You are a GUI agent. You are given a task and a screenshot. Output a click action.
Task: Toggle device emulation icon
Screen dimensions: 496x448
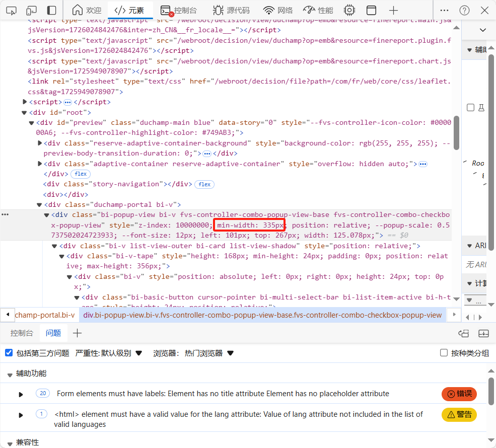(31, 11)
